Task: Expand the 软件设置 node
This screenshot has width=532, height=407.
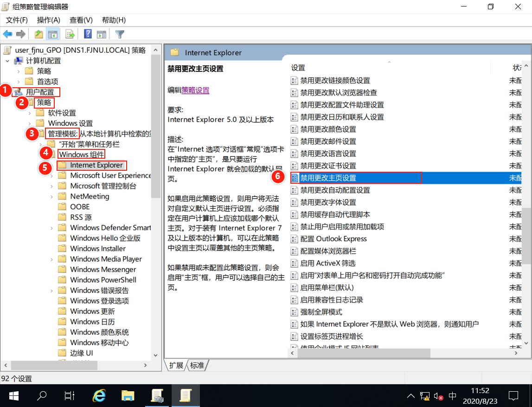Action: click(30, 113)
